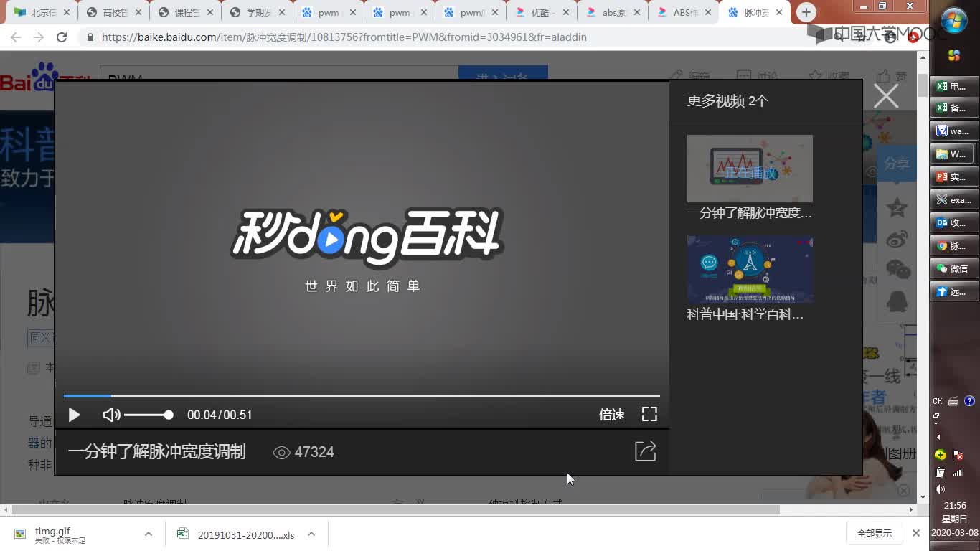Switch to the abs原 tab
The image size is (980, 551).
613,12
